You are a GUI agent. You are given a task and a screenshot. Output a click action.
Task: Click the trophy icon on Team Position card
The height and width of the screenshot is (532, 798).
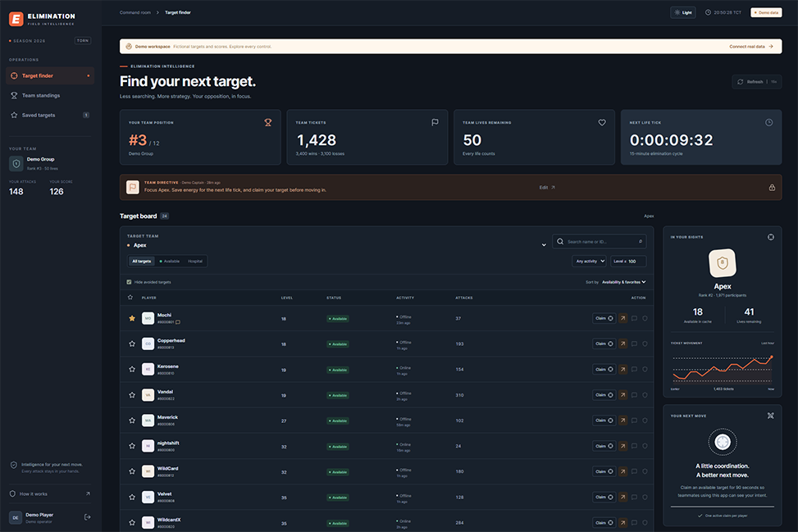[267, 123]
